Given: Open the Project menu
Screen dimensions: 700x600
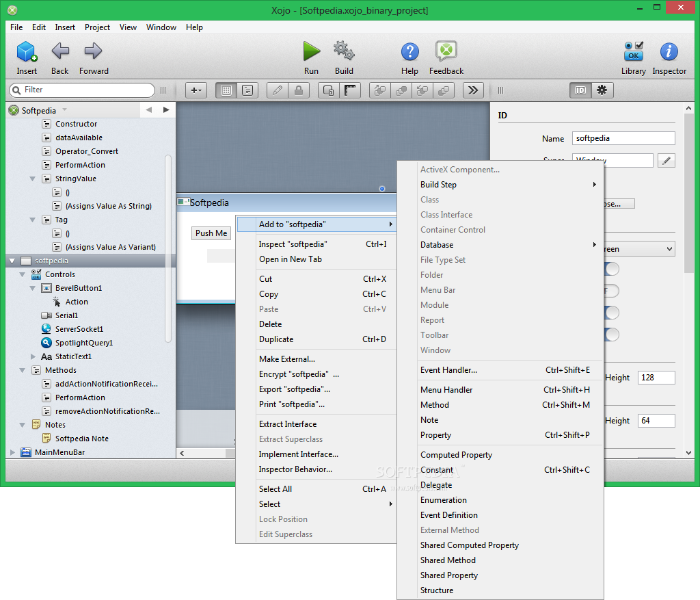Looking at the screenshot, I should point(97,27).
